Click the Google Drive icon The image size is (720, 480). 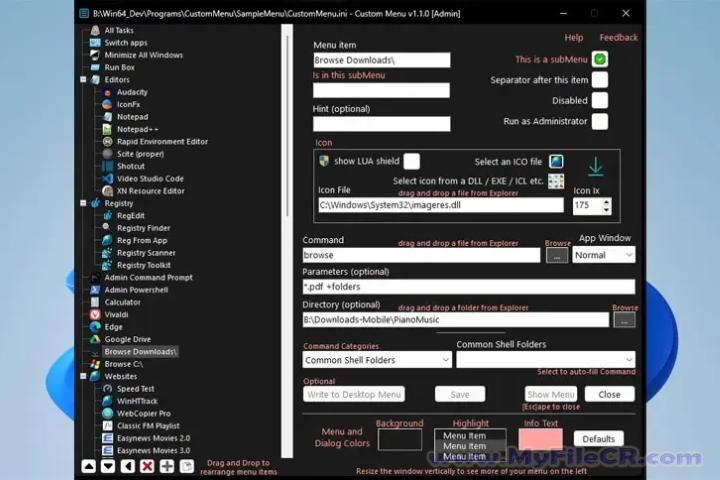pyautogui.click(x=95, y=339)
